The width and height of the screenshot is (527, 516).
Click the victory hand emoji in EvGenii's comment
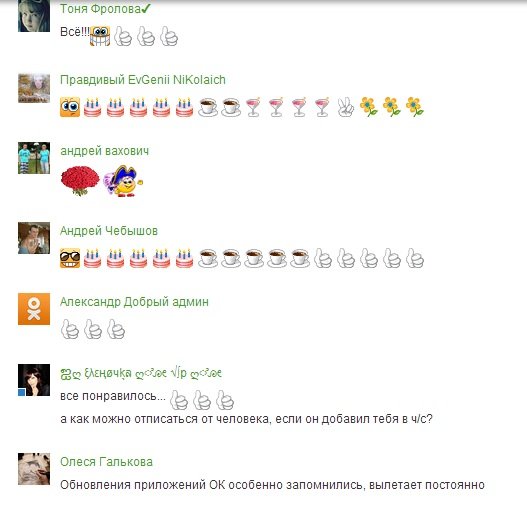[x=346, y=107]
